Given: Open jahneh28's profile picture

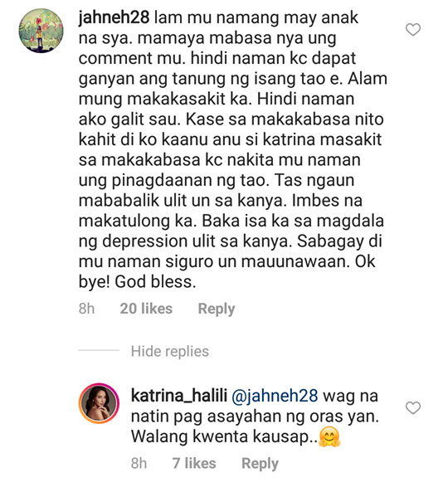Looking at the screenshot, I should (41, 31).
